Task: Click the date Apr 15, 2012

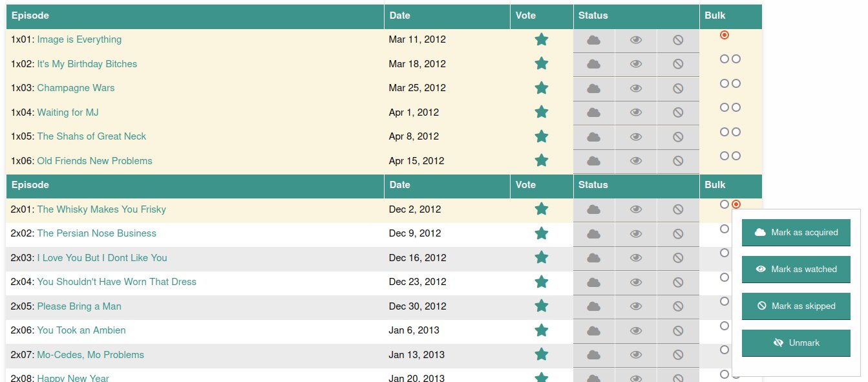Action: click(417, 161)
